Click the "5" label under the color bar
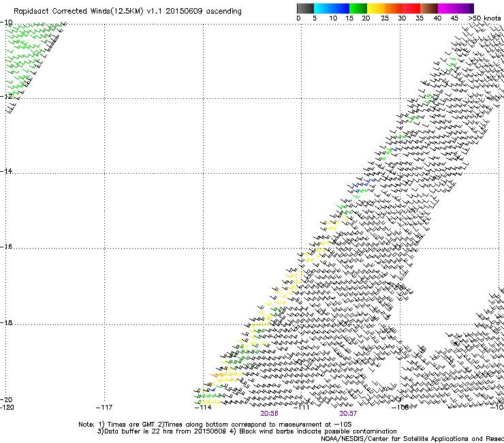504x443 pixels. 315,18
